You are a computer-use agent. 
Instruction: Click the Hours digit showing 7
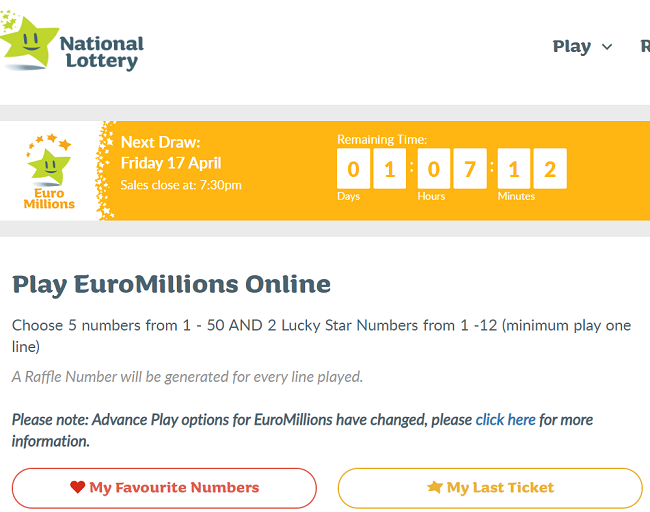(470, 169)
